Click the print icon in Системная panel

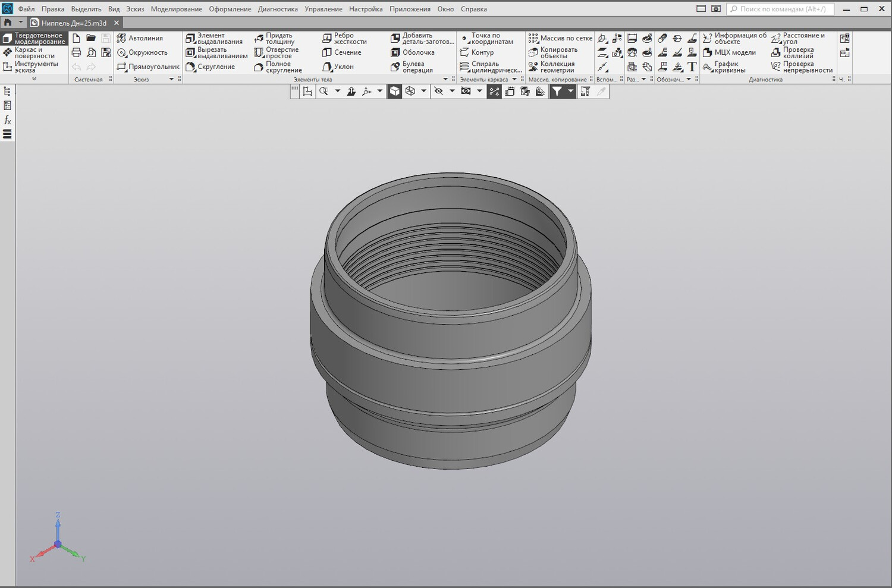point(76,52)
